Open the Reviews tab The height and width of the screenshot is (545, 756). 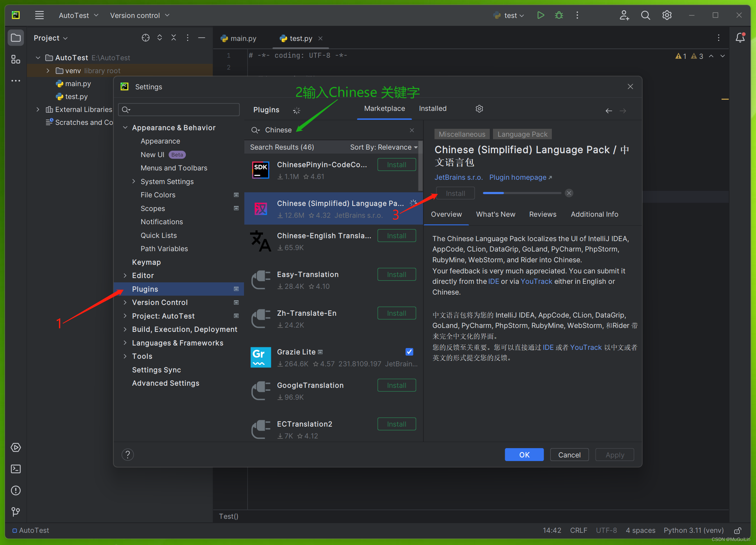tap(543, 214)
